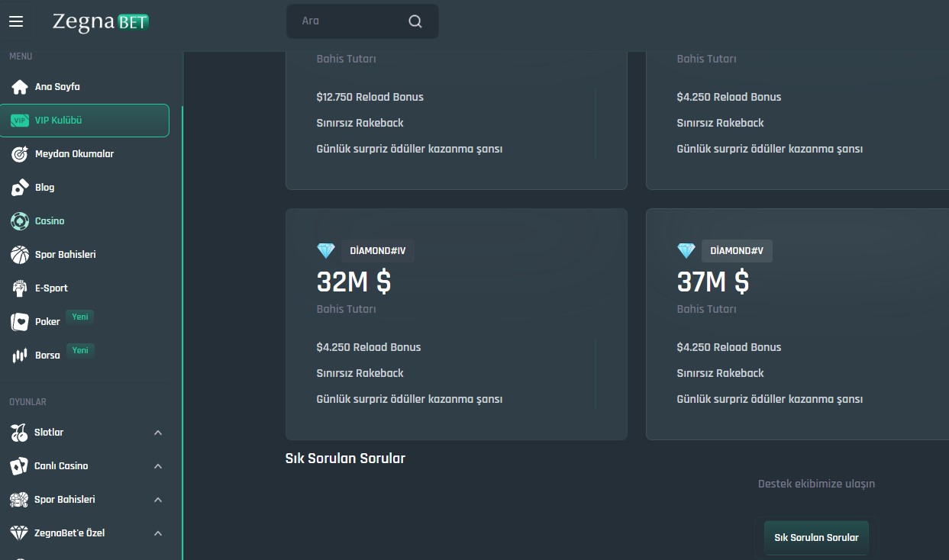Click the ZegnaBET logo
Viewport: 949px width, 560px height.
[100, 22]
